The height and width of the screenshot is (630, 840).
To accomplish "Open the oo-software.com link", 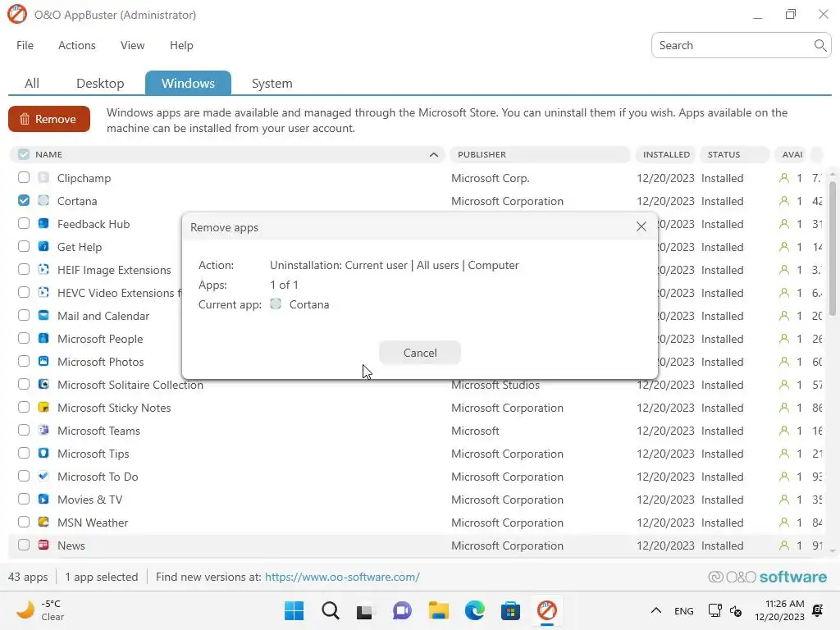I will [x=342, y=577].
